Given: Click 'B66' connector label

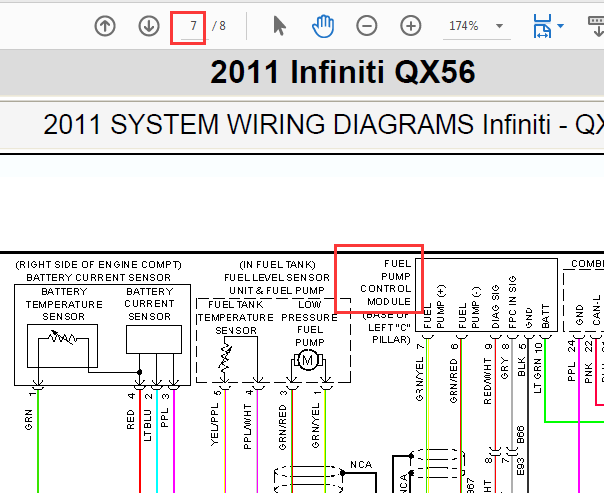Looking at the screenshot, I should pyautogui.click(x=520, y=434).
